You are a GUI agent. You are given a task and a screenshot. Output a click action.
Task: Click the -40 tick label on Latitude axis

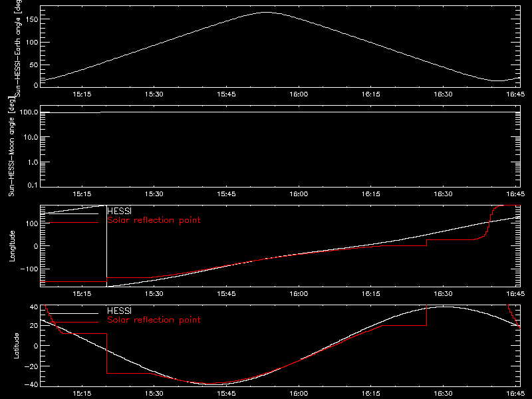pyautogui.click(x=31, y=385)
